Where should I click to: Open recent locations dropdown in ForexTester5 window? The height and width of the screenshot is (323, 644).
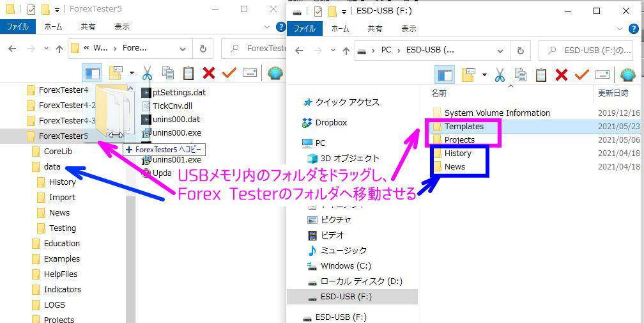point(46,49)
